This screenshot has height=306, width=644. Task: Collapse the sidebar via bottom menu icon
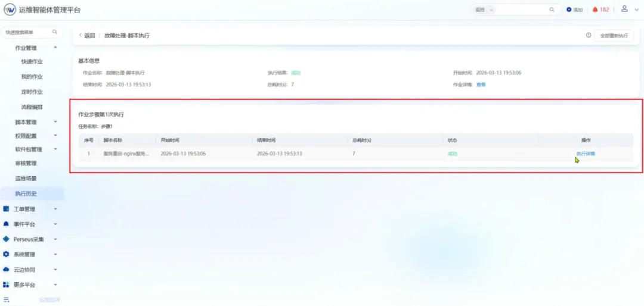tap(6, 300)
